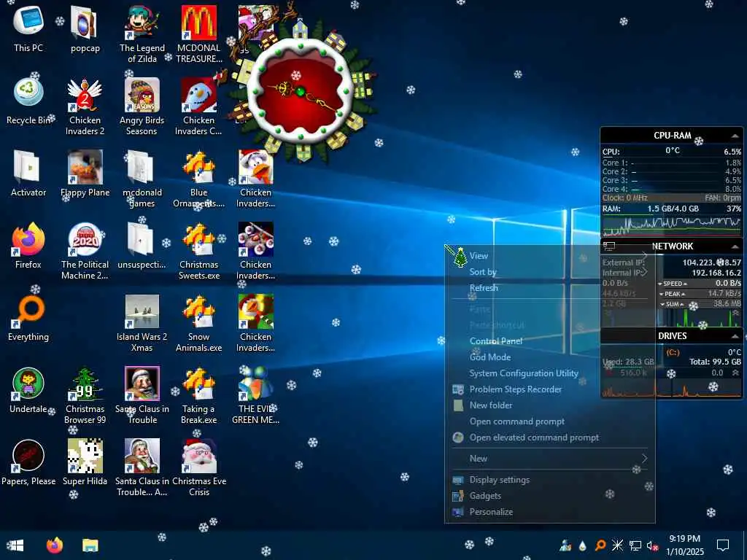The height and width of the screenshot is (560, 747).
Task: Collapse the DRIVES gadget panel
Action: [735, 336]
